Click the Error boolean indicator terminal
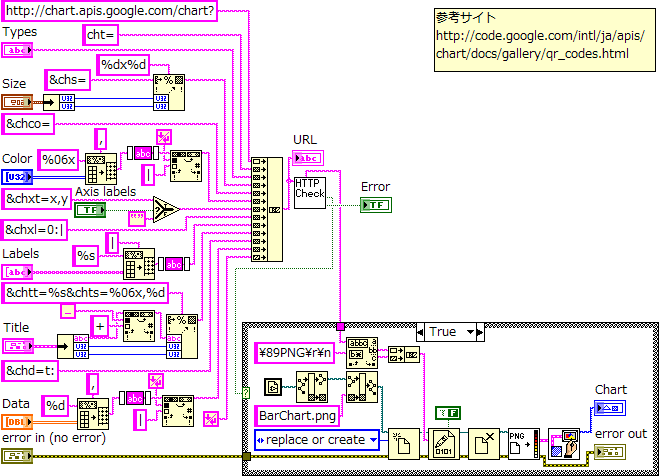This screenshot has height=476, width=659. tap(376, 205)
